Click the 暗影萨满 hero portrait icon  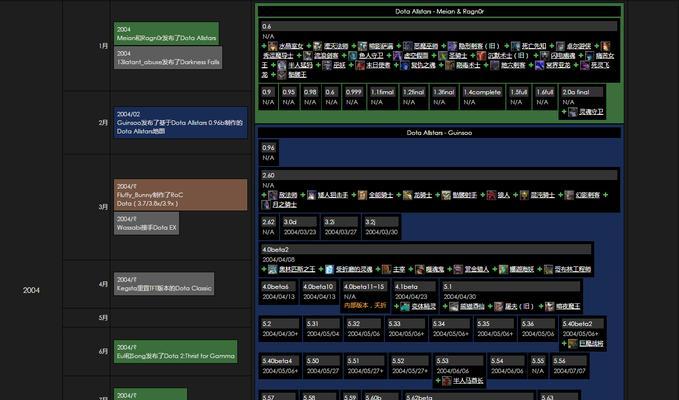tap(362, 46)
